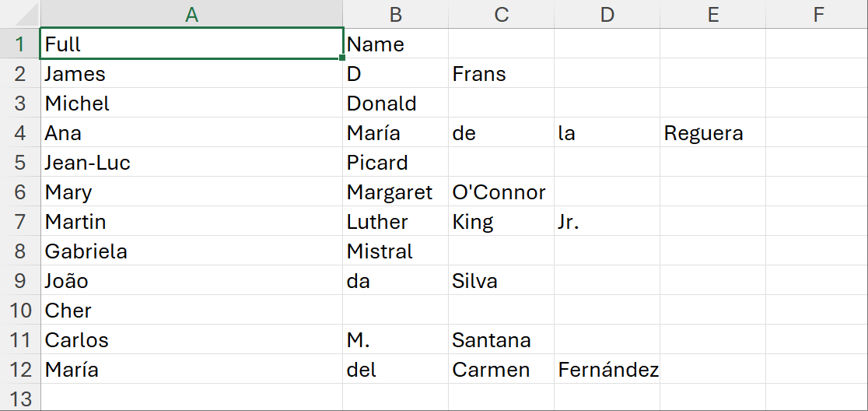Image resolution: width=868 pixels, height=411 pixels.
Task: Click the cell with "Cher"
Action: click(191, 311)
